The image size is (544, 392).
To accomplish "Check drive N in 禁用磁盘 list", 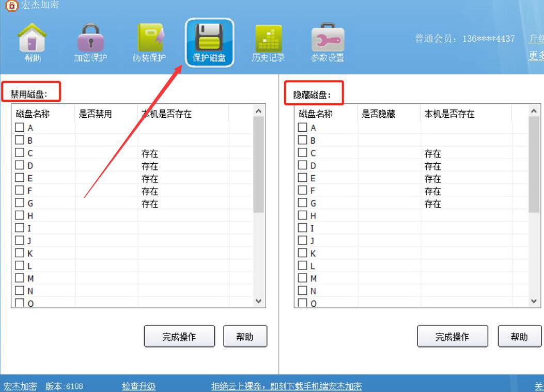I will (20, 290).
